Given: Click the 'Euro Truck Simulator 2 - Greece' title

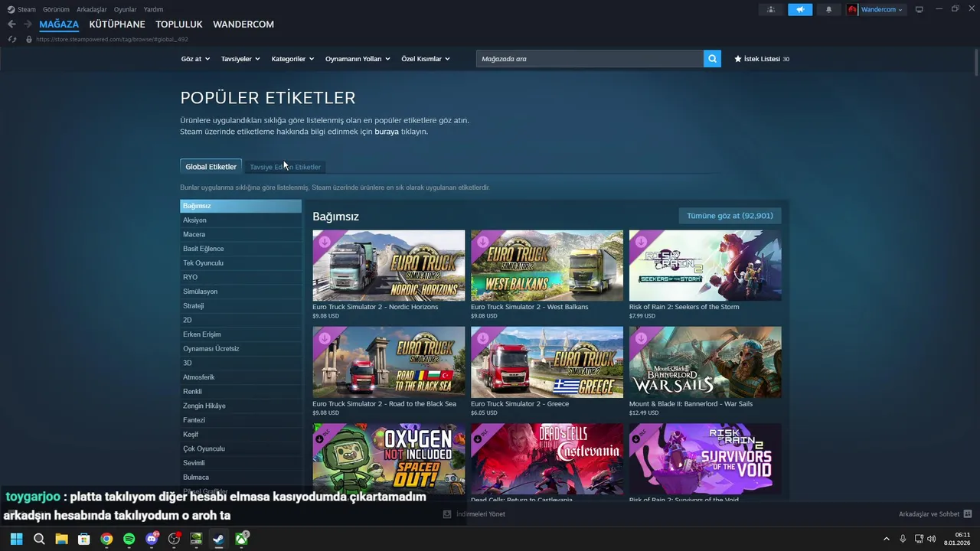Looking at the screenshot, I should (x=520, y=404).
